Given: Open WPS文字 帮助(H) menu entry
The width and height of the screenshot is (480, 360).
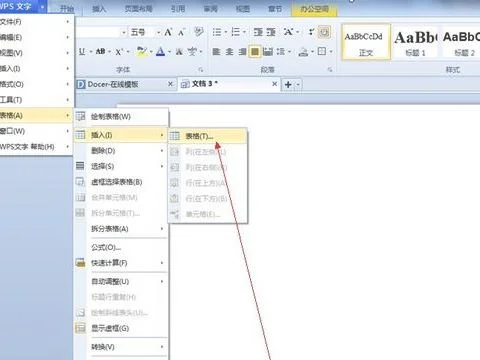Looking at the screenshot, I should [36, 147].
